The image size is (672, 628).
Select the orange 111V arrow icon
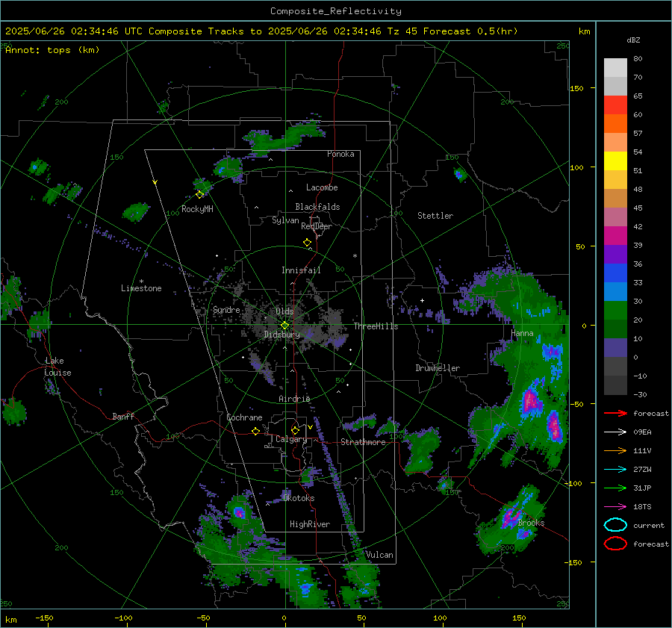point(615,450)
